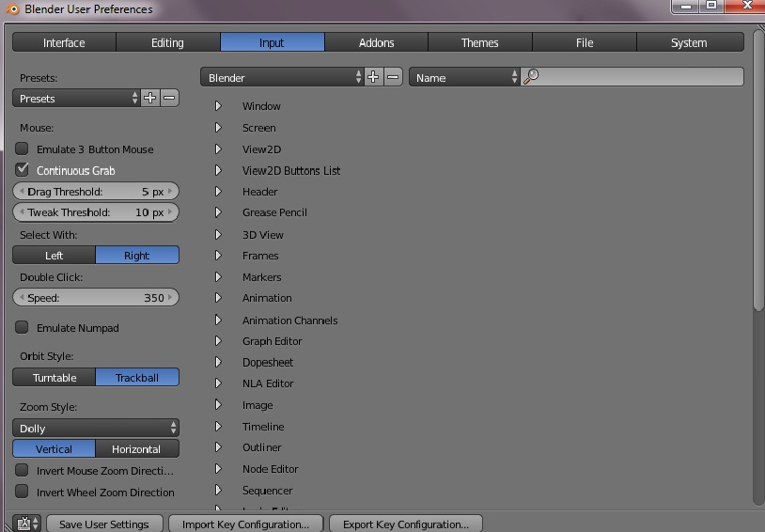Set orbit style to Trackball

(137, 377)
